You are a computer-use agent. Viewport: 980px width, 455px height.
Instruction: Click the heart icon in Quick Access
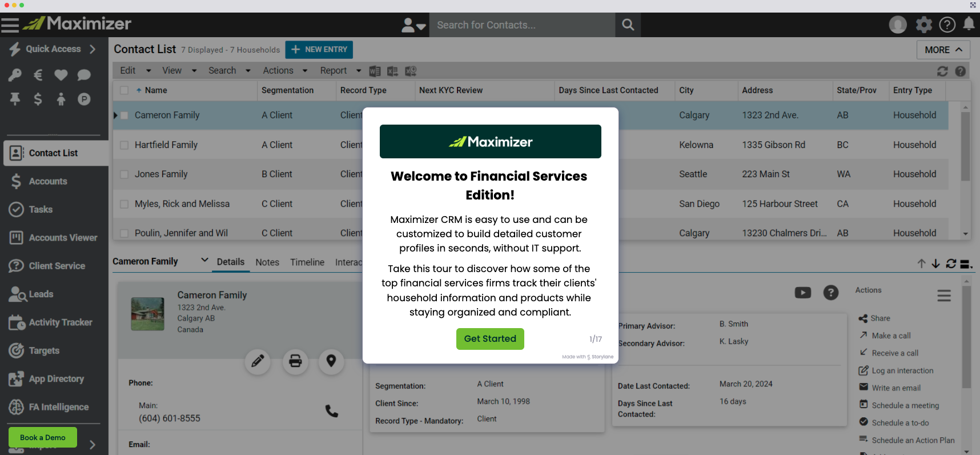pyautogui.click(x=61, y=75)
